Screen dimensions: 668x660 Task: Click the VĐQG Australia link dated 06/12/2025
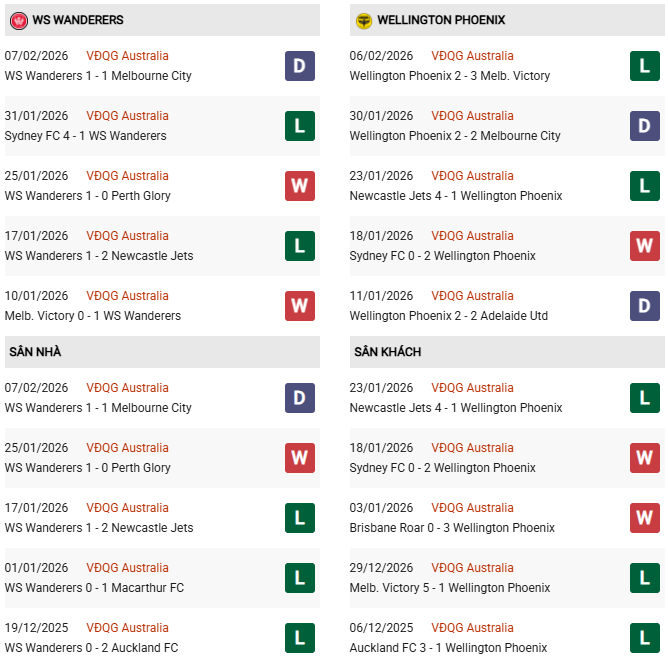[x=472, y=628]
